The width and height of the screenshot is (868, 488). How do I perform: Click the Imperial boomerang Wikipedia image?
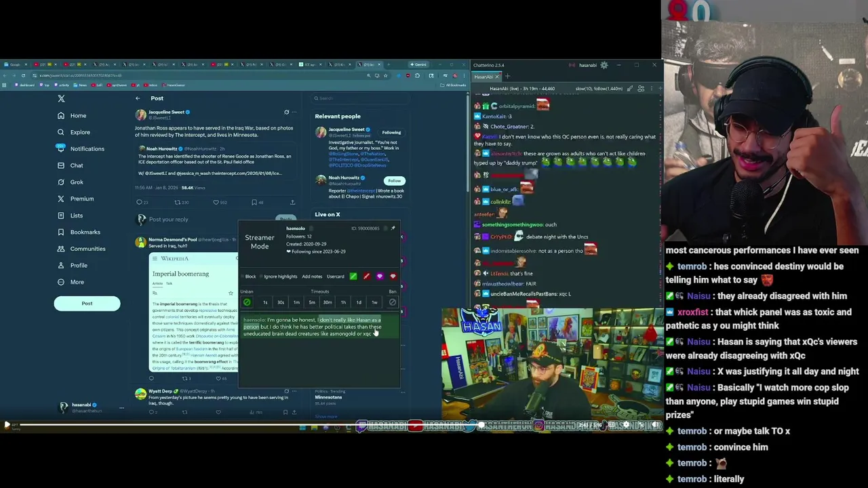(x=193, y=312)
